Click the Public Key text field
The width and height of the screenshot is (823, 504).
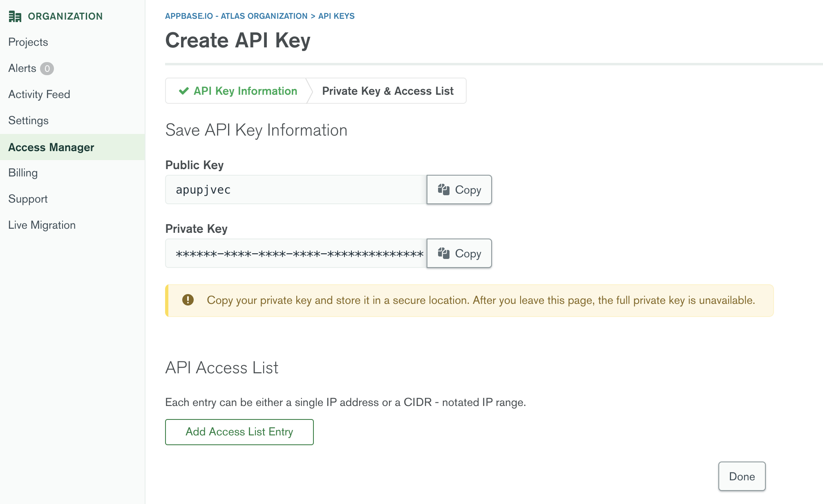(x=296, y=190)
